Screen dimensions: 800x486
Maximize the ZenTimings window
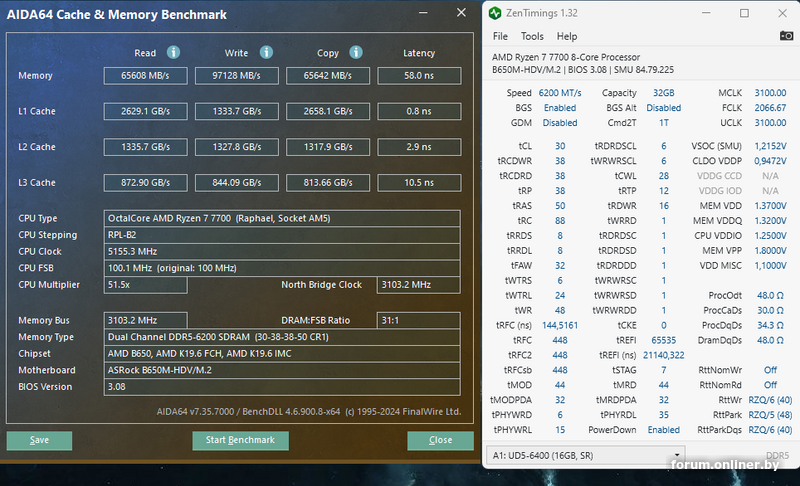point(744,13)
